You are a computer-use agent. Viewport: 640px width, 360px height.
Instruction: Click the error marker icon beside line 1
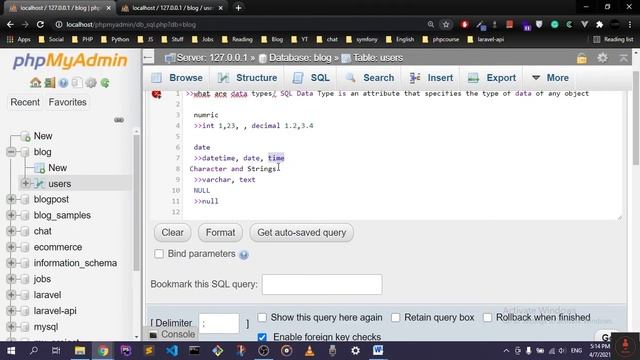click(156, 94)
